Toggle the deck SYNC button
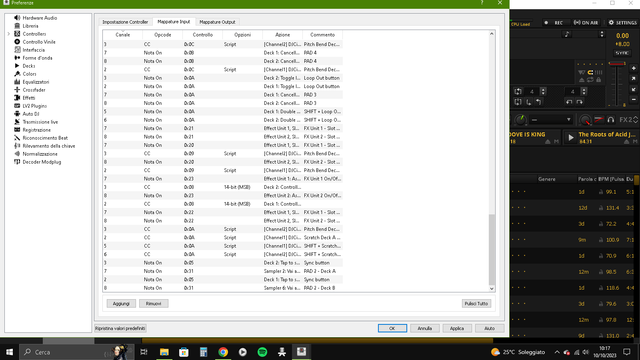 pyautogui.click(x=622, y=53)
